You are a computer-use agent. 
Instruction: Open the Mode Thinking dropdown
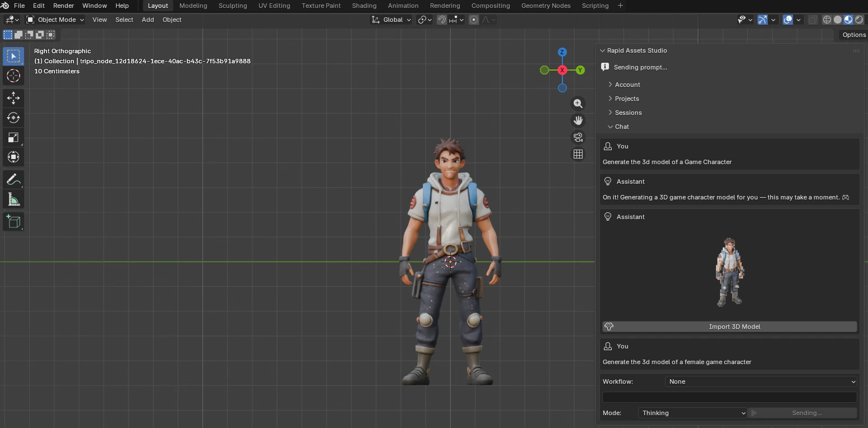pyautogui.click(x=692, y=413)
